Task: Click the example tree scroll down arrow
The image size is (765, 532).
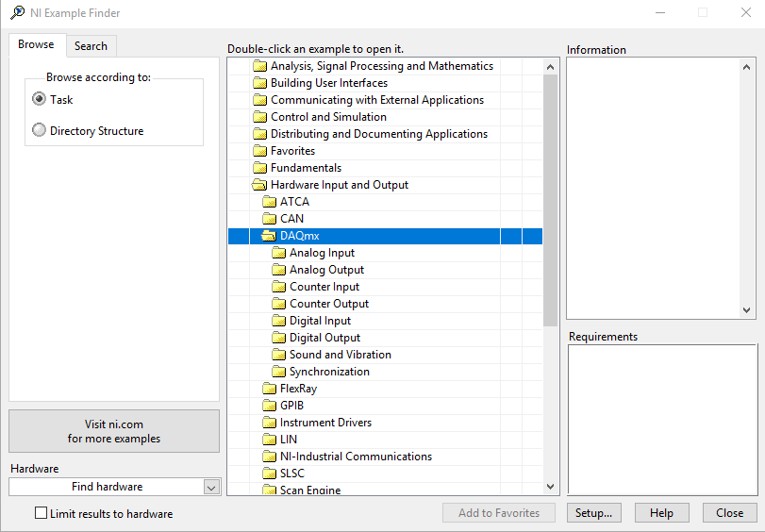Action: (550, 486)
